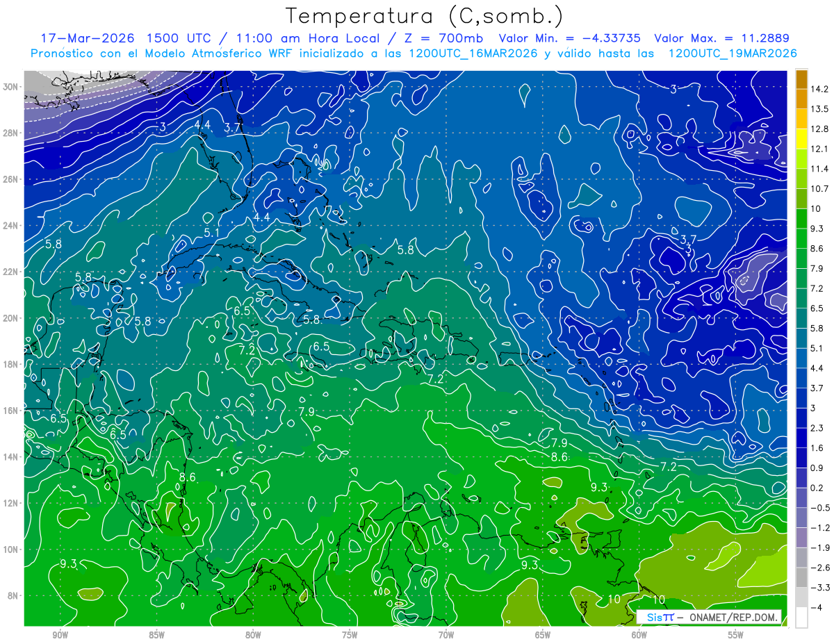Click the '0.2' legend value
This screenshot has height=644, width=834.
pos(817,488)
